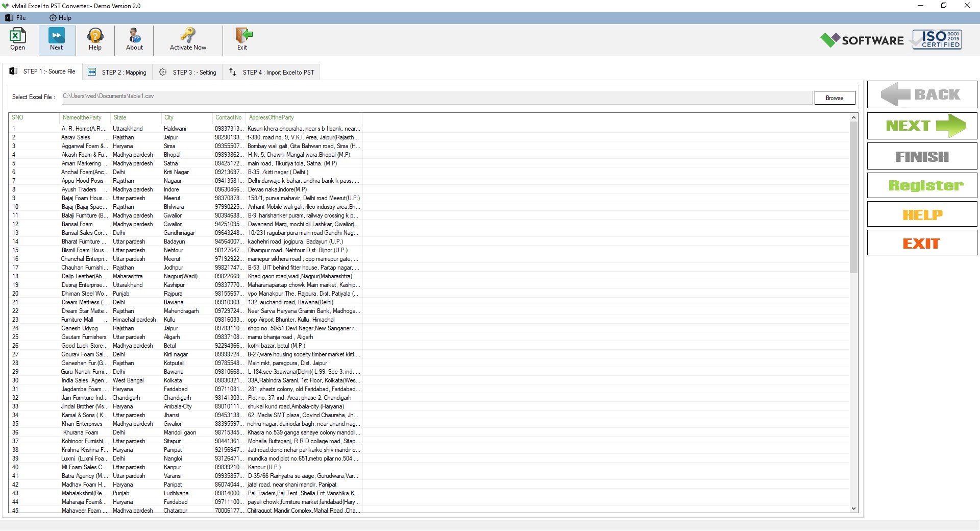Select the Appu Hood Posis row
The height and width of the screenshot is (531, 980).
pos(186,181)
